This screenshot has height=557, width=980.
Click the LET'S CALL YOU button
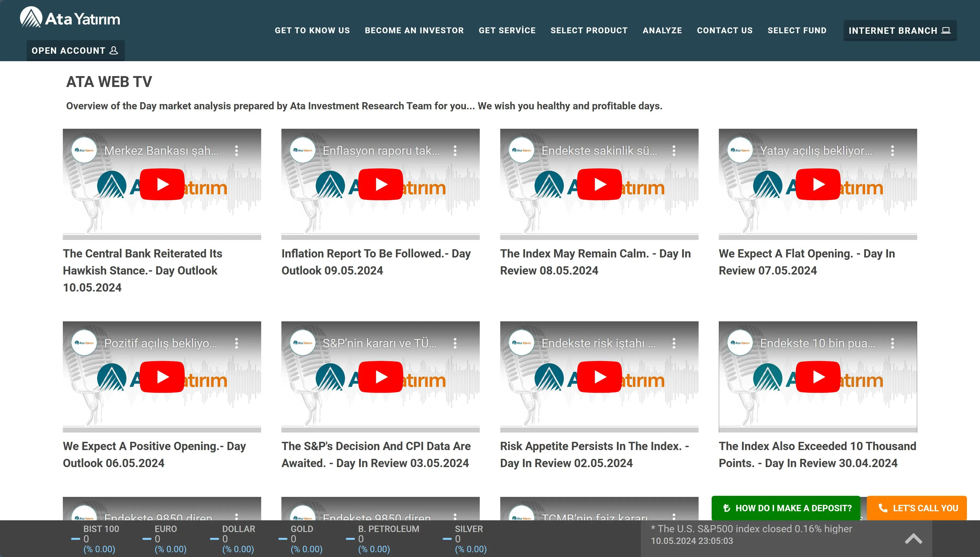916,508
